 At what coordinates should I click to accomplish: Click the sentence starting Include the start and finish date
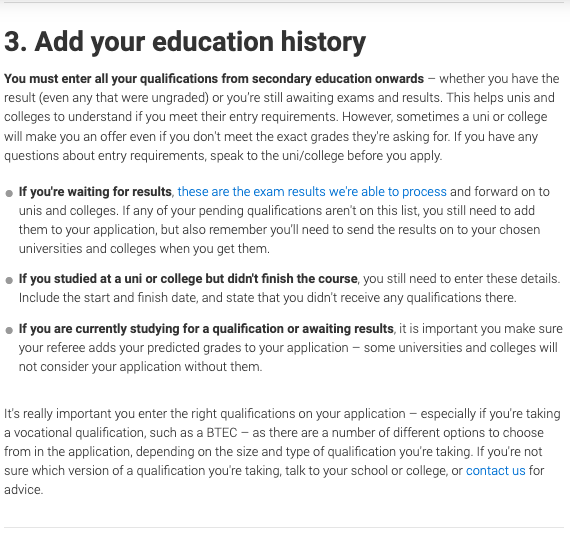click(x=268, y=297)
